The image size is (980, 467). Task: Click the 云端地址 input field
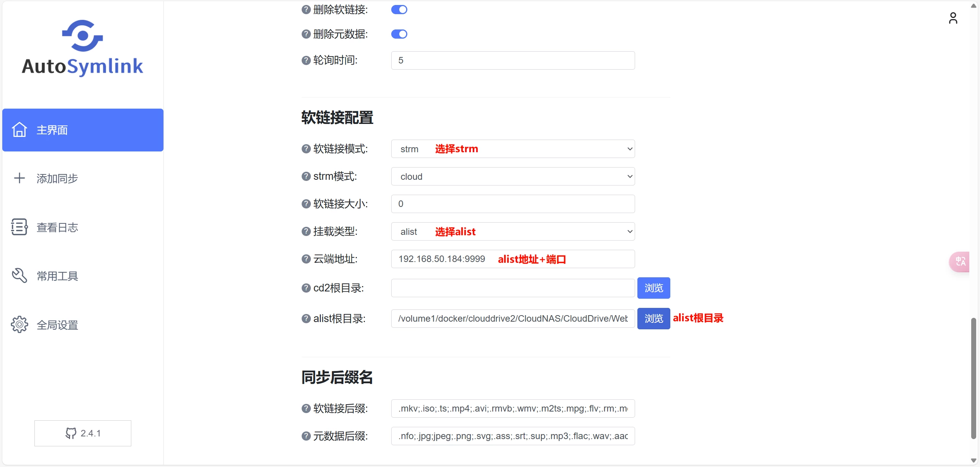[513, 259]
